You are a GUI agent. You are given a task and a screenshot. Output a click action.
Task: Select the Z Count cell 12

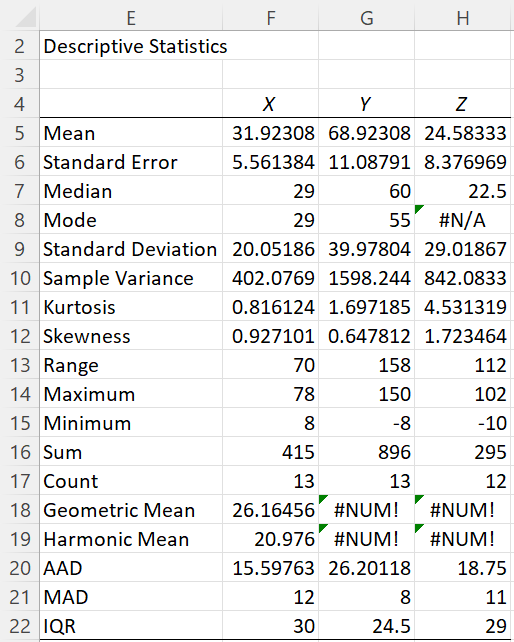point(463,481)
